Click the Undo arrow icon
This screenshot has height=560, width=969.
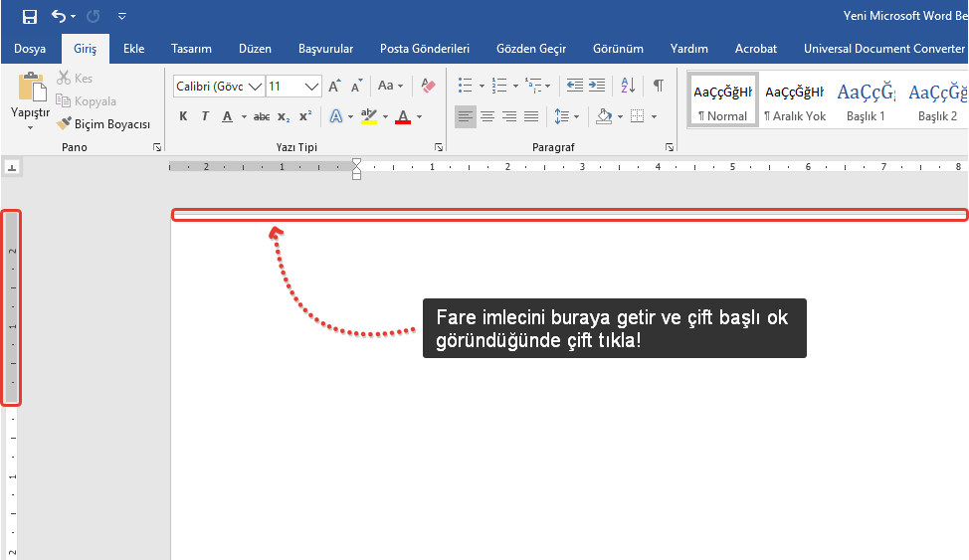59,16
